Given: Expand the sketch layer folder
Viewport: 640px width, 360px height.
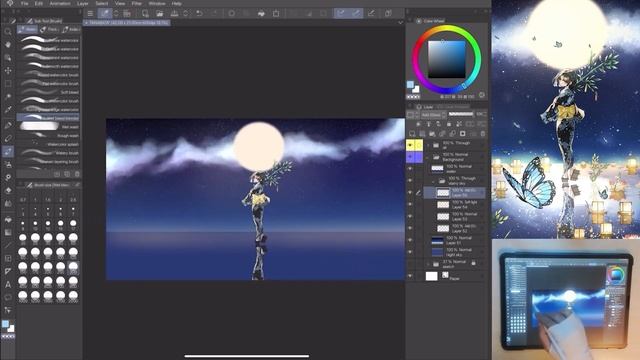Looking at the screenshot, I should point(427,264).
